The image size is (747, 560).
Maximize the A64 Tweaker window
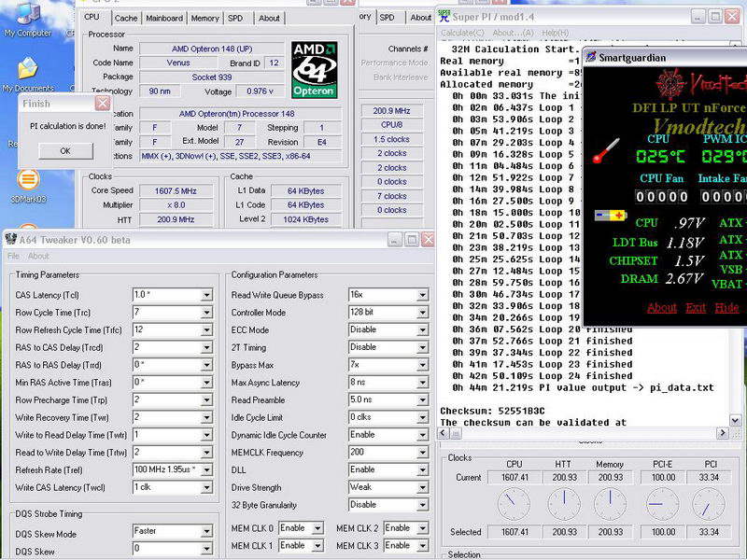click(x=411, y=240)
